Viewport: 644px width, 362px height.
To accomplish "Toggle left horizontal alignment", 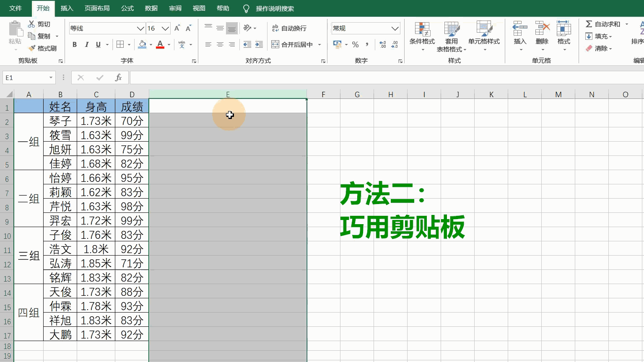I will click(x=208, y=44).
